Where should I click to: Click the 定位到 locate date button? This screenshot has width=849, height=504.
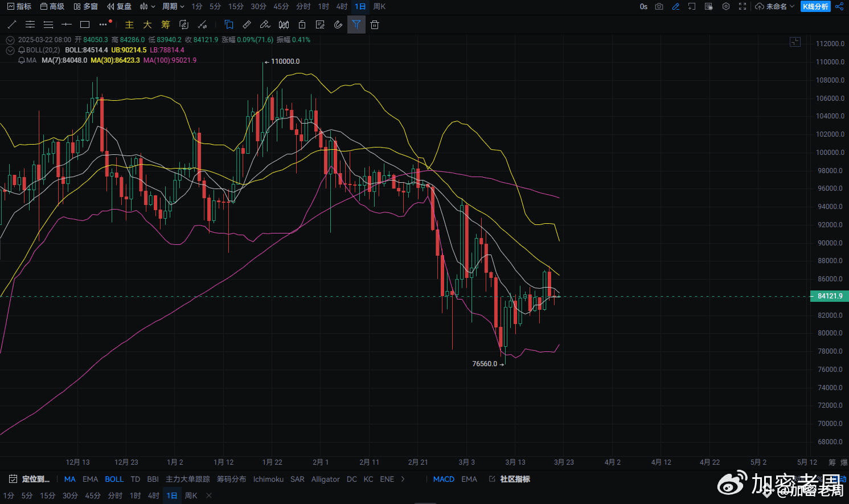(29, 479)
